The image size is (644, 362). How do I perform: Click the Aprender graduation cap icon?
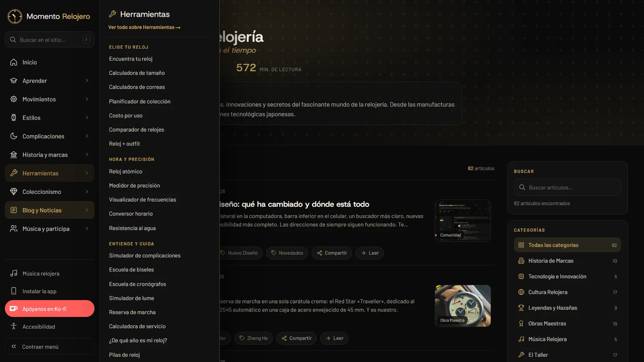pos(14,81)
